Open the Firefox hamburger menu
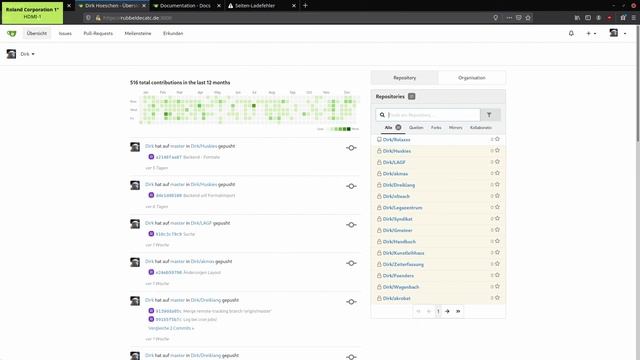Screen dimensions: 640x360 tap(633, 18)
